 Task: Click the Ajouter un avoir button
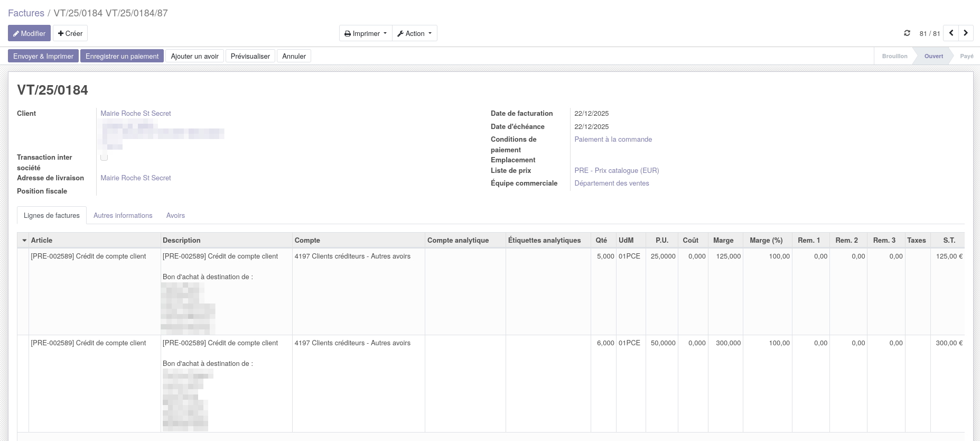click(x=194, y=56)
